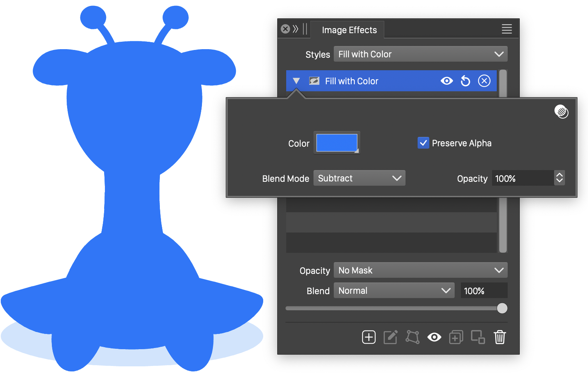This screenshot has width=588, height=380.
Task: Toggle the eye icon in bottom toolbar
Action: coord(434,337)
